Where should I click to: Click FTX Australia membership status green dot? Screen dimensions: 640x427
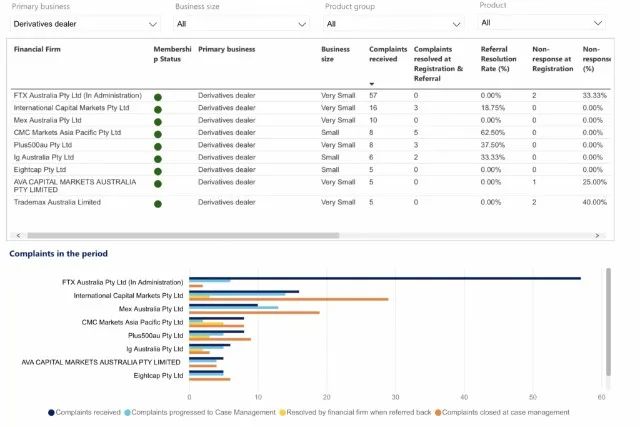158,97
